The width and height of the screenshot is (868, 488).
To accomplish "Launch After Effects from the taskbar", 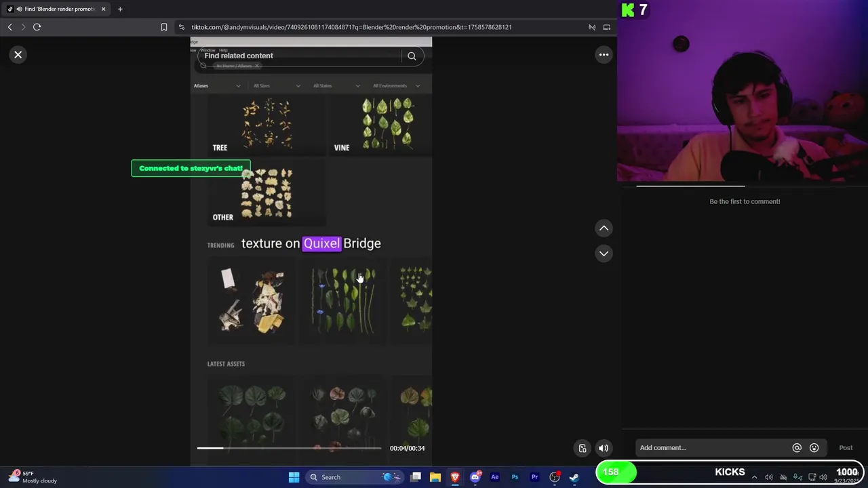I will coord(495,477).
